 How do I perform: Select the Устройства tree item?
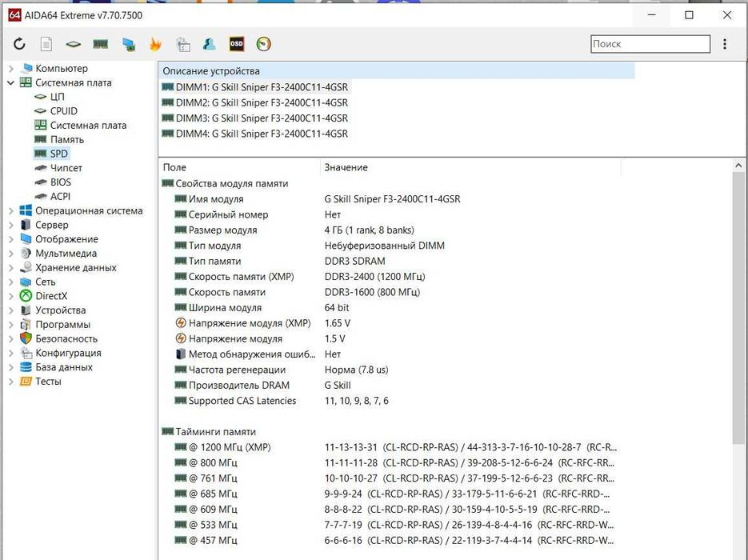[x=53, y=310]
